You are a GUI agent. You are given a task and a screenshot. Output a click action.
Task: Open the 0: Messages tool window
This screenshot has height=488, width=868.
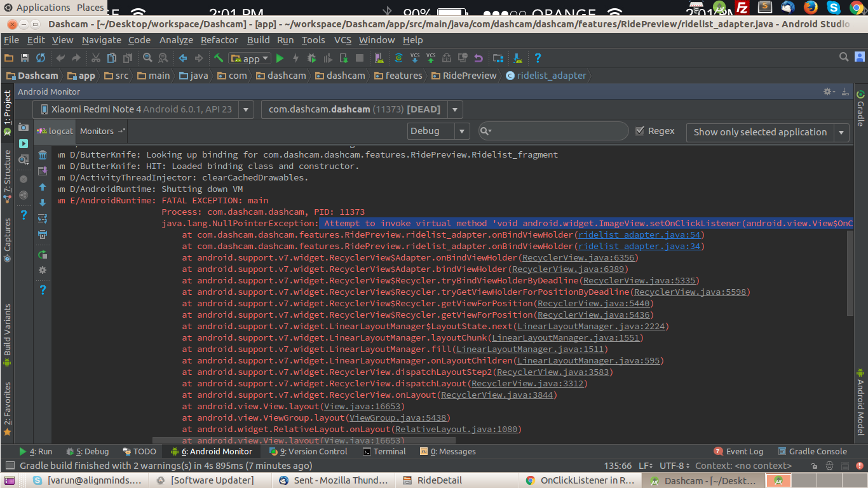coord(448,451)
